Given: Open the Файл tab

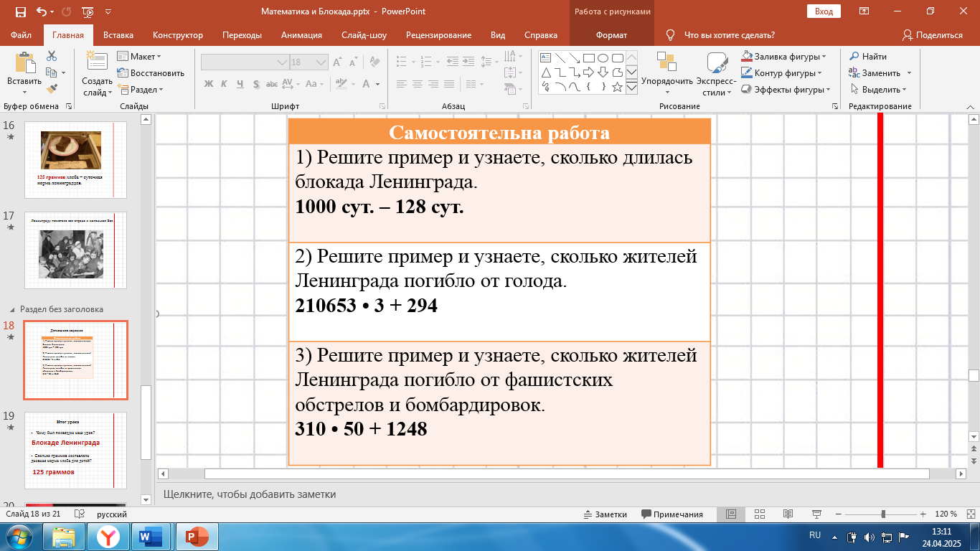Looking at the screenshot, I should [x=22, y=35].
